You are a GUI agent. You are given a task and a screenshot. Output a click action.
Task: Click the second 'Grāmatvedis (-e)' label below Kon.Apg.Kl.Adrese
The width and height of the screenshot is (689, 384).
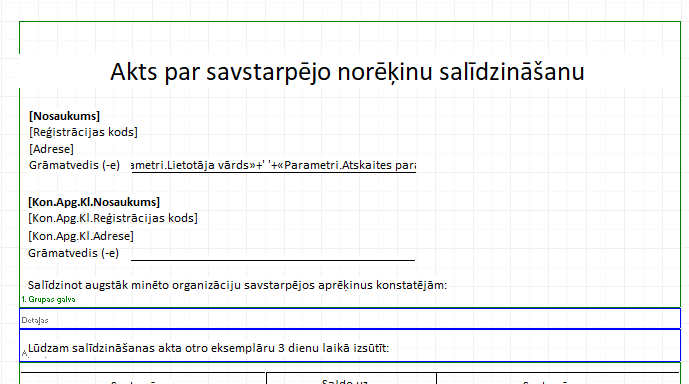73,254
